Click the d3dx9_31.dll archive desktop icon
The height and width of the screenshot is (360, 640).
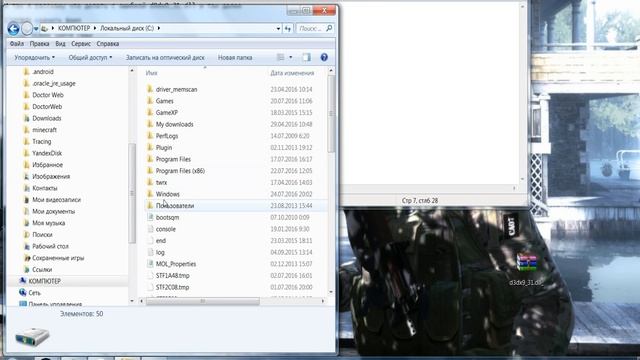point(526,262)
